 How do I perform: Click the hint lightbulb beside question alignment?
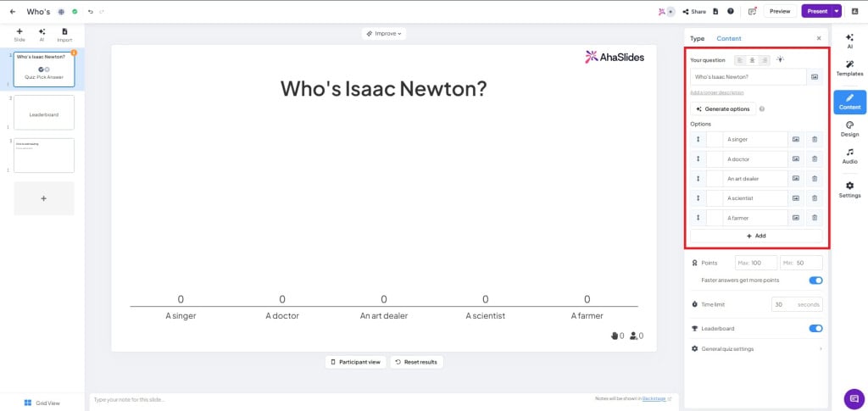pyautogui.click(x=781, y=60)
